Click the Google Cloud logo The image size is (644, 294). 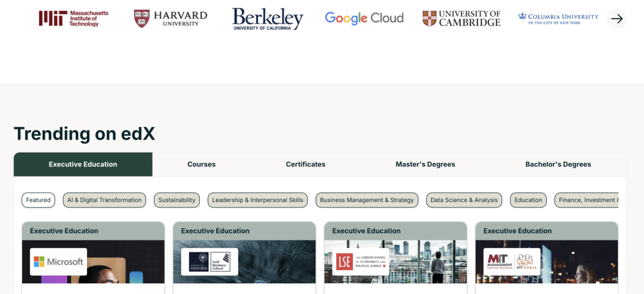[x=364, y=18]
